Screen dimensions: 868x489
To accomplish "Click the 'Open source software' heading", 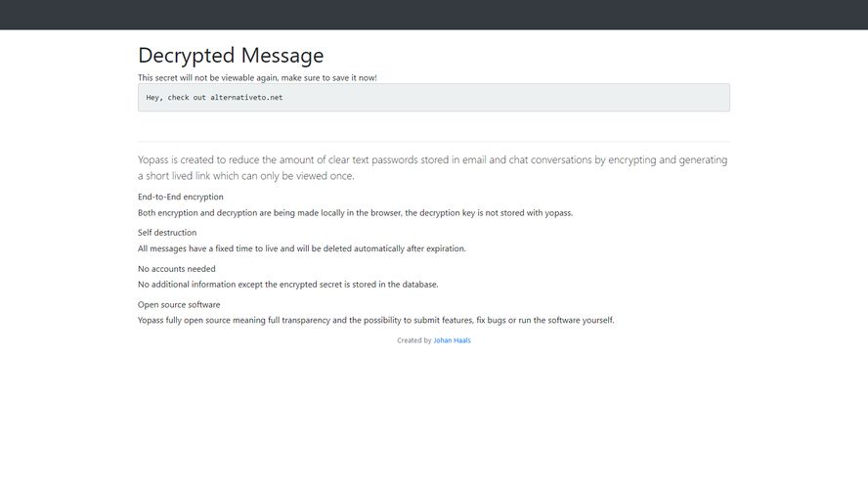I will (179, 305).
